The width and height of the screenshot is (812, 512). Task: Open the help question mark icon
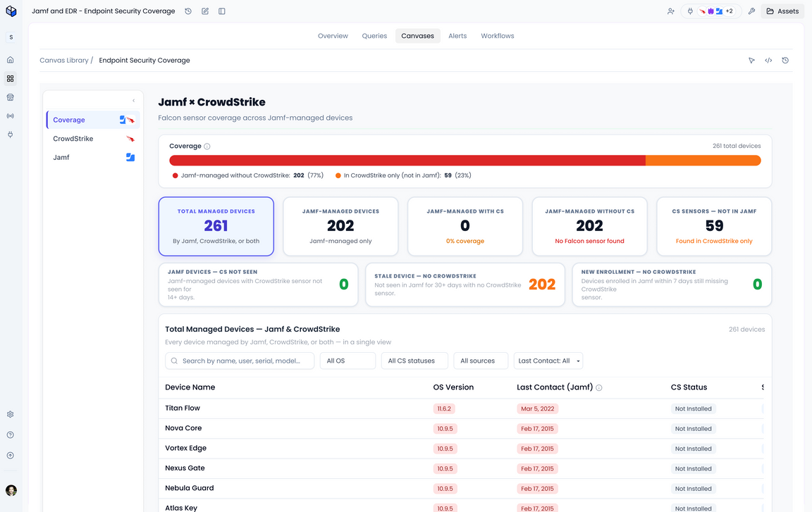click(11, 435)
